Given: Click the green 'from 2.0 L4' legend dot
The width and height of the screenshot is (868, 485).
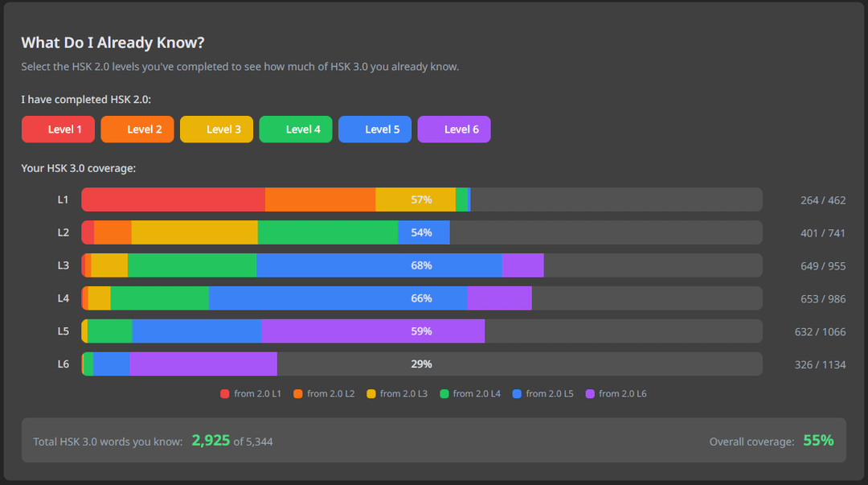Looking at the screenshot, I should coord(444,394).
